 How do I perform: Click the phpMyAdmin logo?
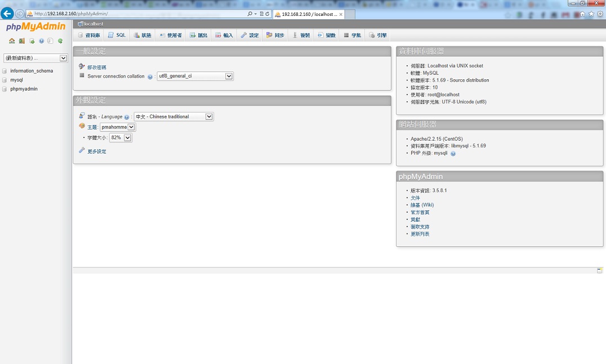(35, 26)
